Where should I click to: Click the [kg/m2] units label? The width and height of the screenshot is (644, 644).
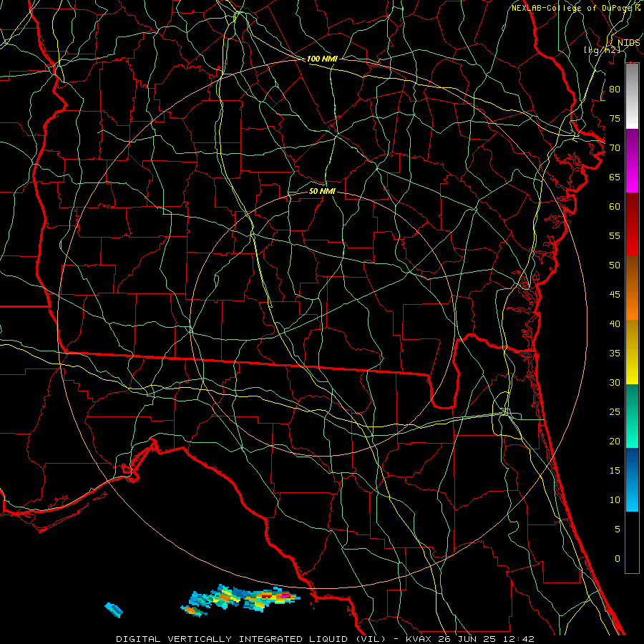coord(602,49)
